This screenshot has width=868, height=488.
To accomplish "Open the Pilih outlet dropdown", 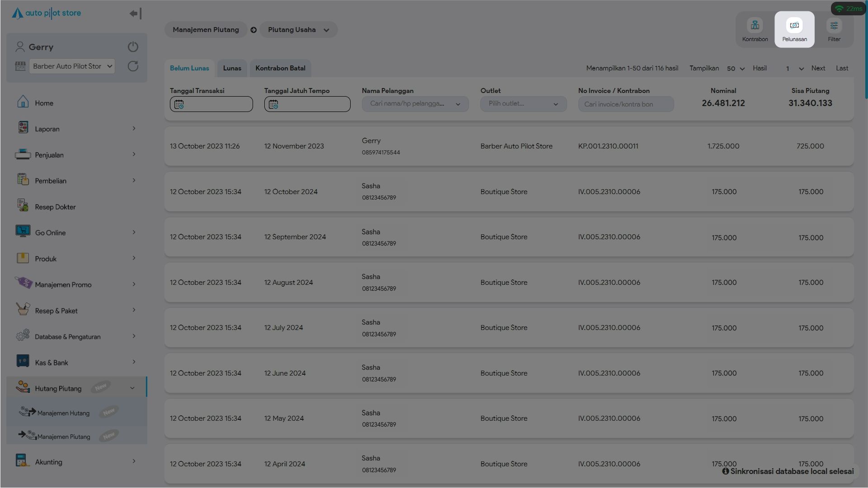I will (x=523, y=104).
